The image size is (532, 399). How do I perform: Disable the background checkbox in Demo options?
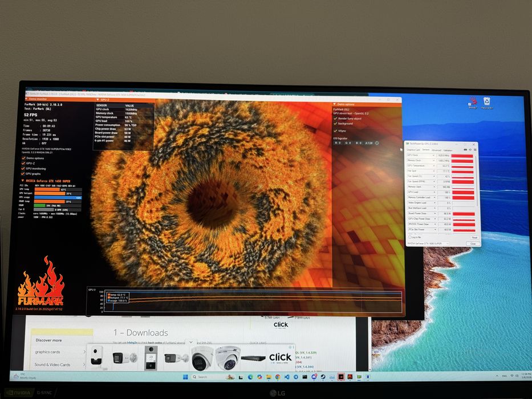335,124
